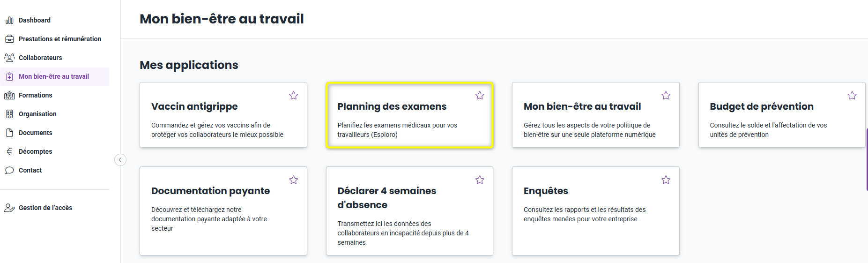Click the Collaborateurs people icon
The width and height of the screenshot is (868, 263).
coord(9,58)
